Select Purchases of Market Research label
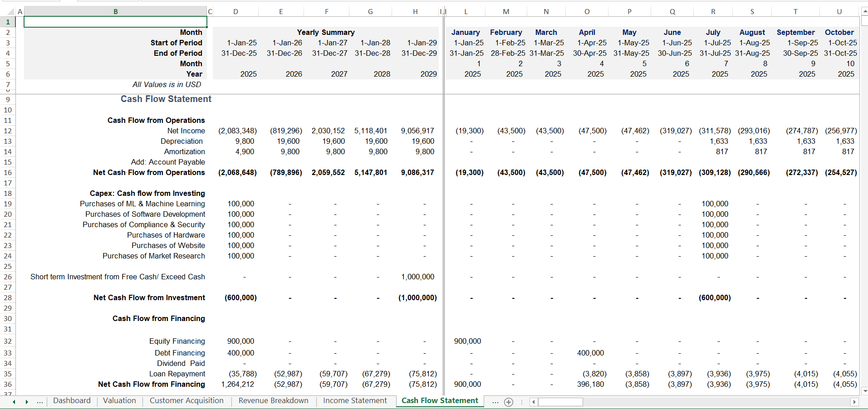Image resolution: width=868 pixels, height=409 pixels. pos(153,256)
